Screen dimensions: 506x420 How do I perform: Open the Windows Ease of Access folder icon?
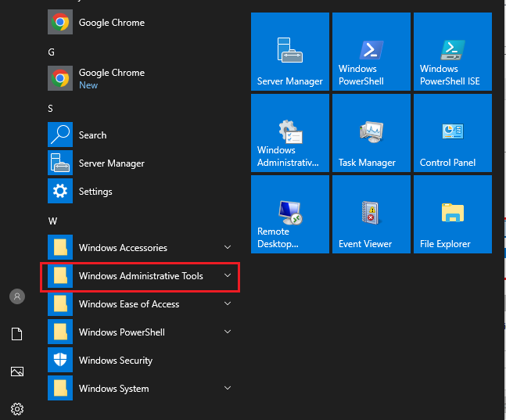click(x=60, y=303)
